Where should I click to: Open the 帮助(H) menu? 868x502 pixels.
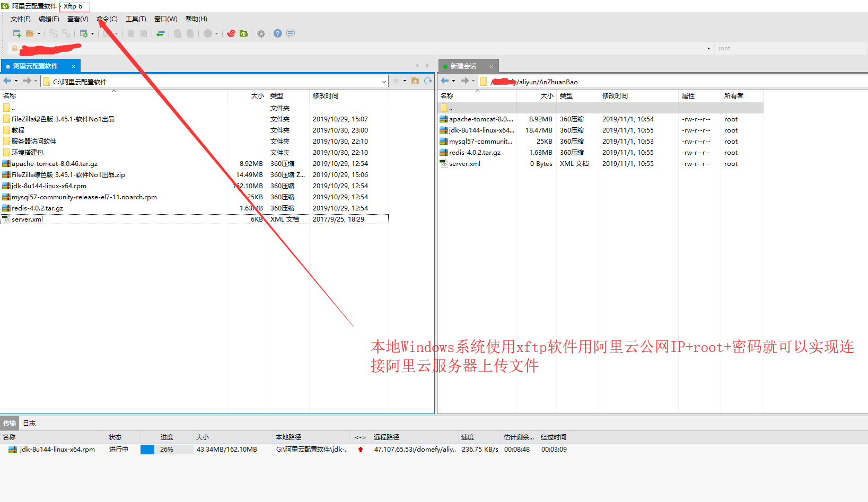[196, 19]
